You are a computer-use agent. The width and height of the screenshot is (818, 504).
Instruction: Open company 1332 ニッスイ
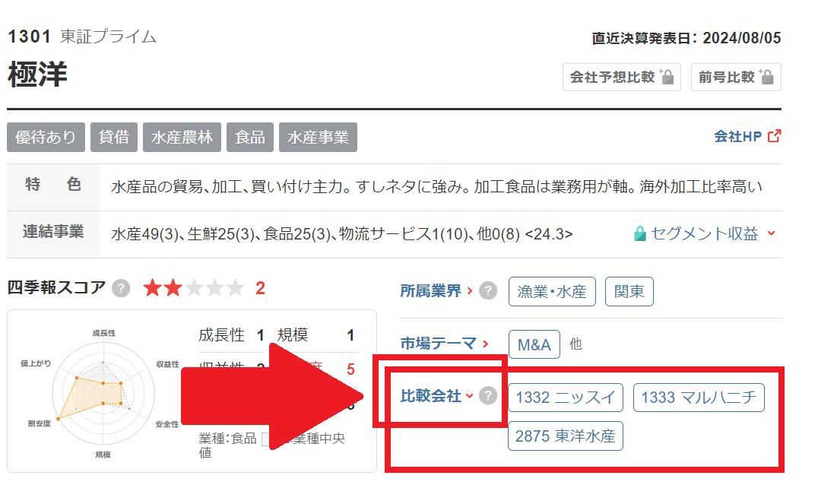point(566,398)
